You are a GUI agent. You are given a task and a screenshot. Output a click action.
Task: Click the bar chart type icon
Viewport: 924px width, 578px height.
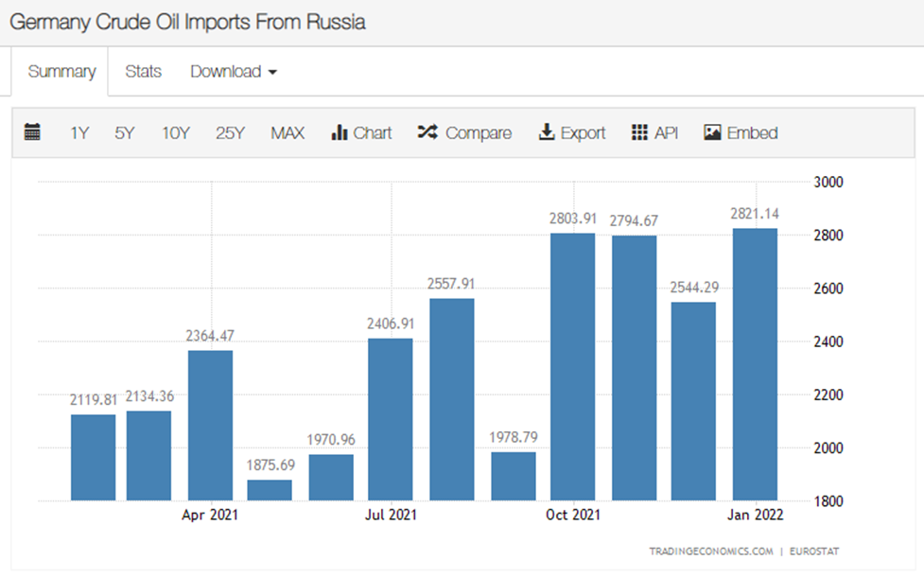coord(340,132)
